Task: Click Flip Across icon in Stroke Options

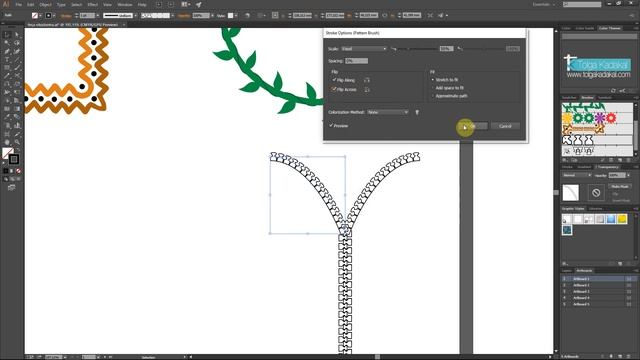Action: click(x=367, y=89)
